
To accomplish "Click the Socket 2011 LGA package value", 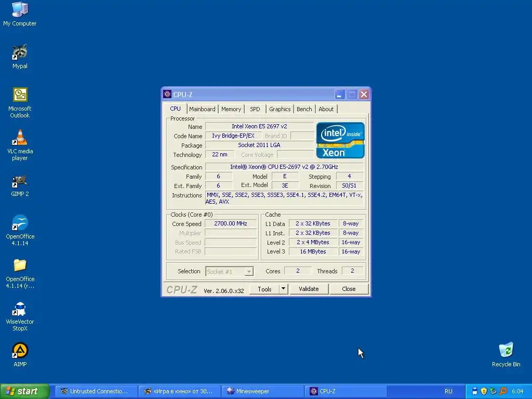I will point(259,145).
